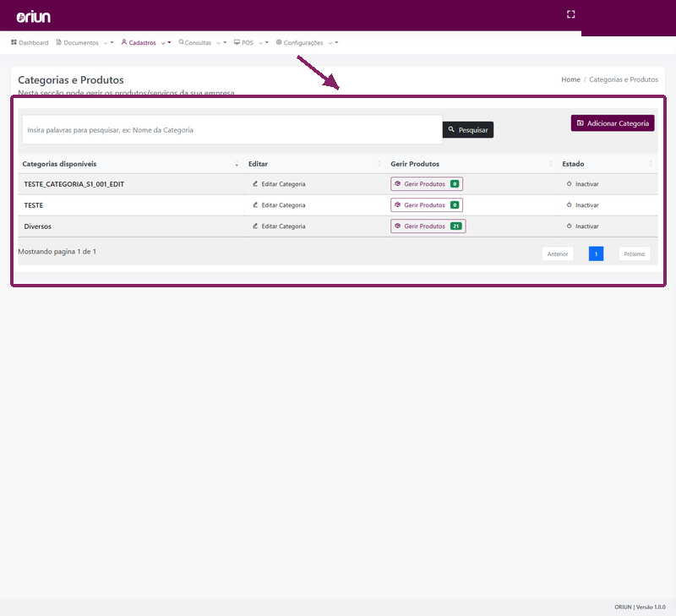The image size is (676, 616).
Task: Click the Mostrando pagina 1 de 1 text
Action: (57, 252)
